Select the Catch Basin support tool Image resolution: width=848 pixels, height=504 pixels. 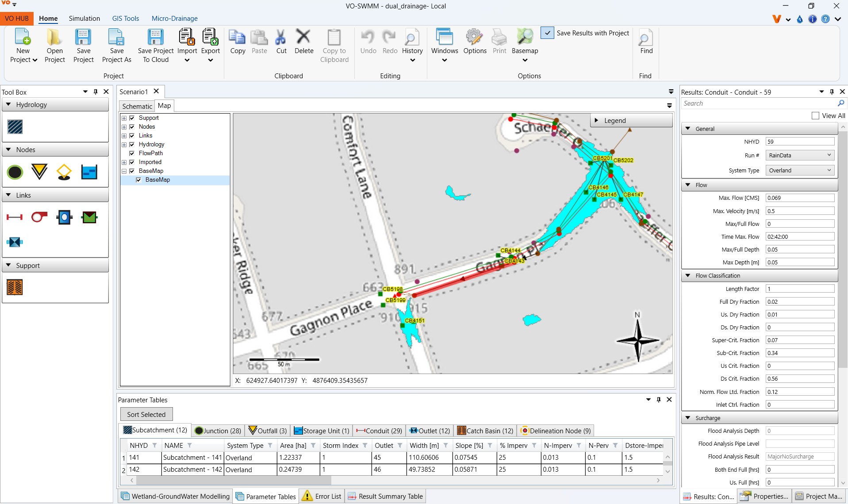tap(15, 287)
